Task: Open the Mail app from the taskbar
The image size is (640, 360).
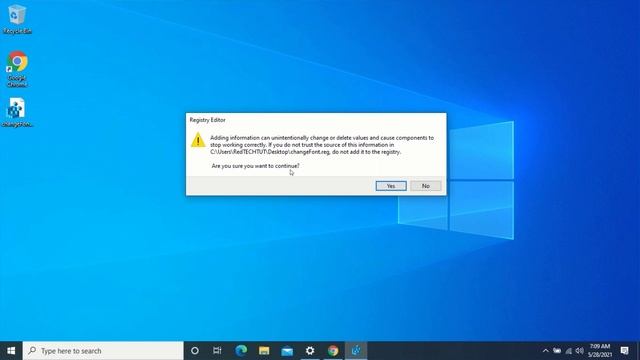Action: [x=287, y=351]
